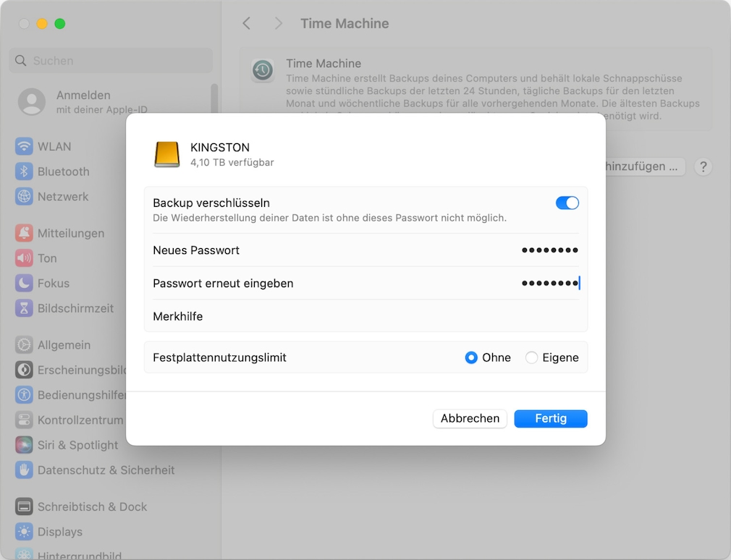Go forward with the right chevron

point(279,23)
